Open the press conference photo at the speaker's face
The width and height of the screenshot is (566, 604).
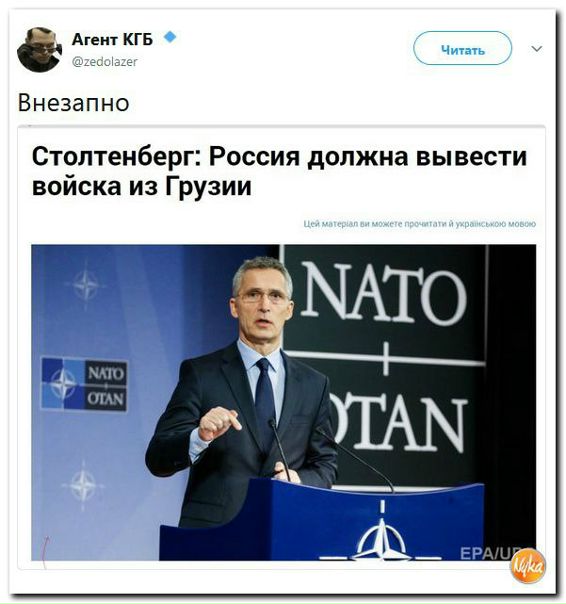262,304
